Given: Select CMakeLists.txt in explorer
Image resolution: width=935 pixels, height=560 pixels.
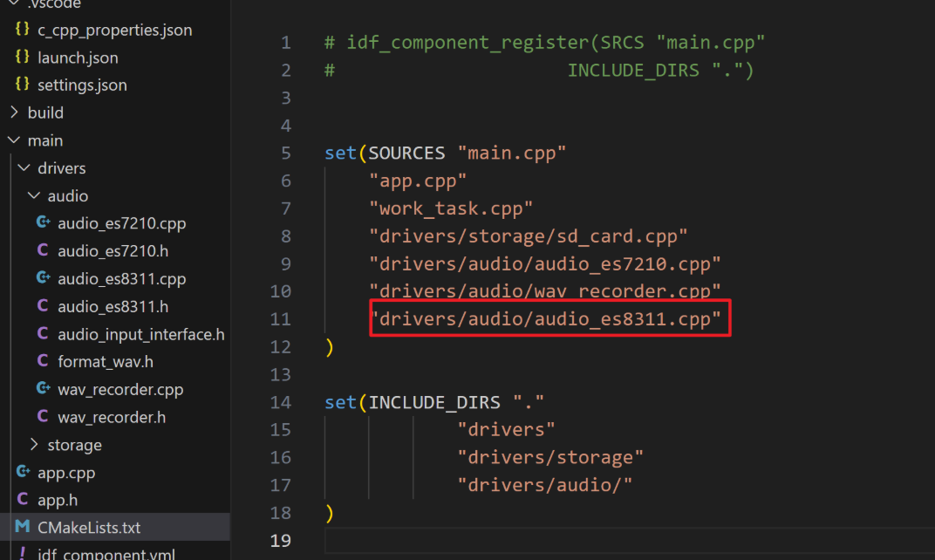Looking at the screenshot, I should pos(89,528).
